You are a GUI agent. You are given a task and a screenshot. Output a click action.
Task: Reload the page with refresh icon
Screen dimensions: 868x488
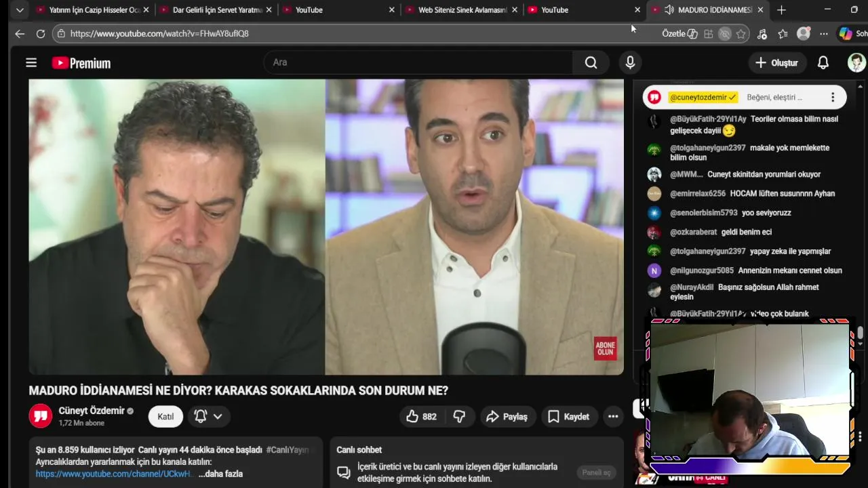coord(41,33)
